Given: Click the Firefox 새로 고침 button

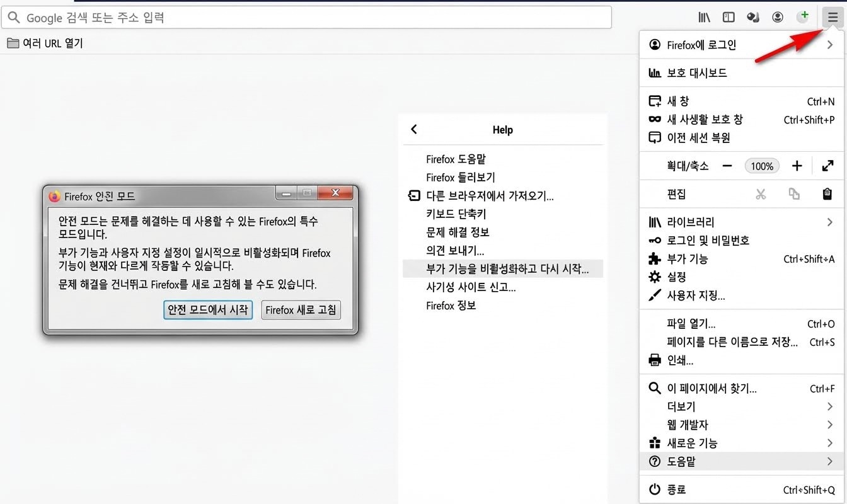Looking at the screenshot, I should (x=301, y=309).
